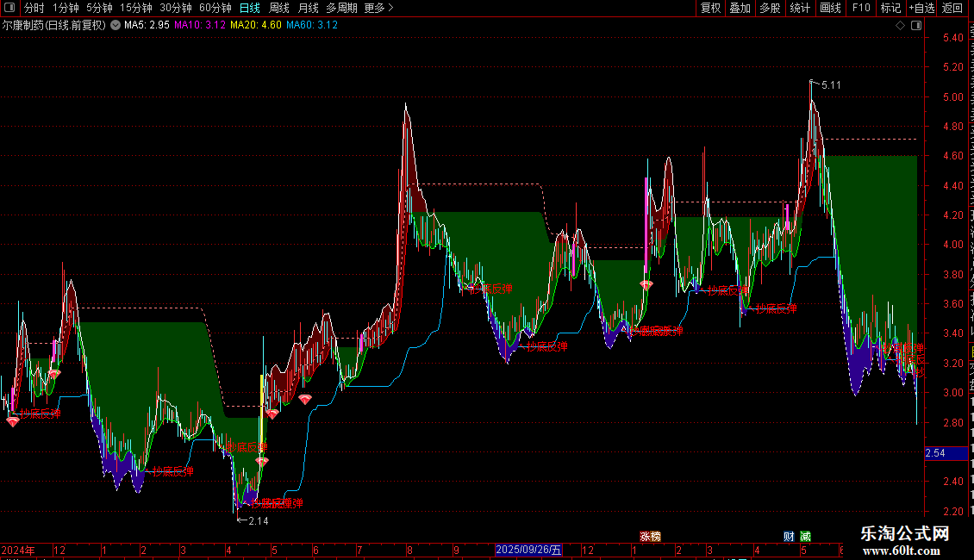This screenshot has height=560, width=974.
Task: Switch to the 分时 chart tab
Action: click(34, 8)
